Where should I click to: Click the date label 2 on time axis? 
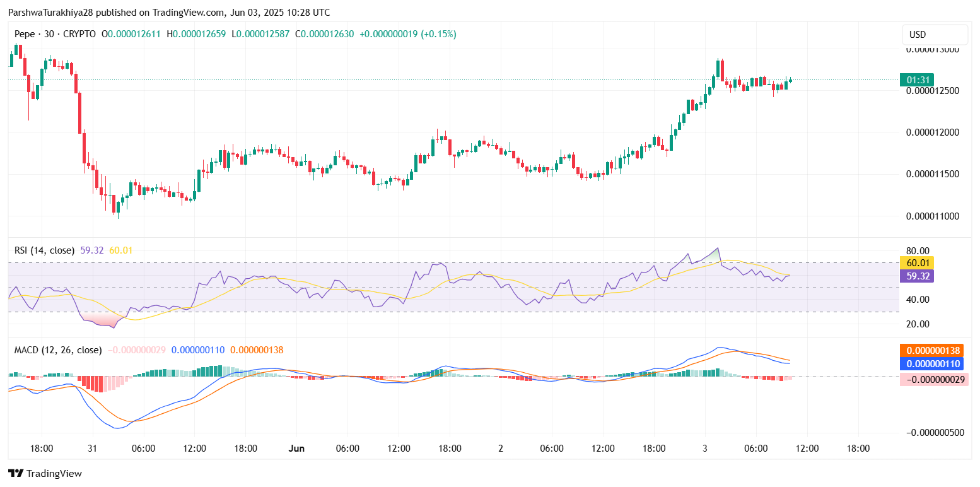pyautogui.click(x=501, y=449)
